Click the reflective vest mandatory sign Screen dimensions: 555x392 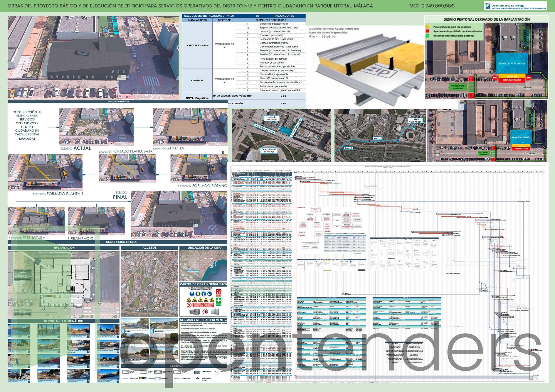pyautogui.click(x=198, y=294)
